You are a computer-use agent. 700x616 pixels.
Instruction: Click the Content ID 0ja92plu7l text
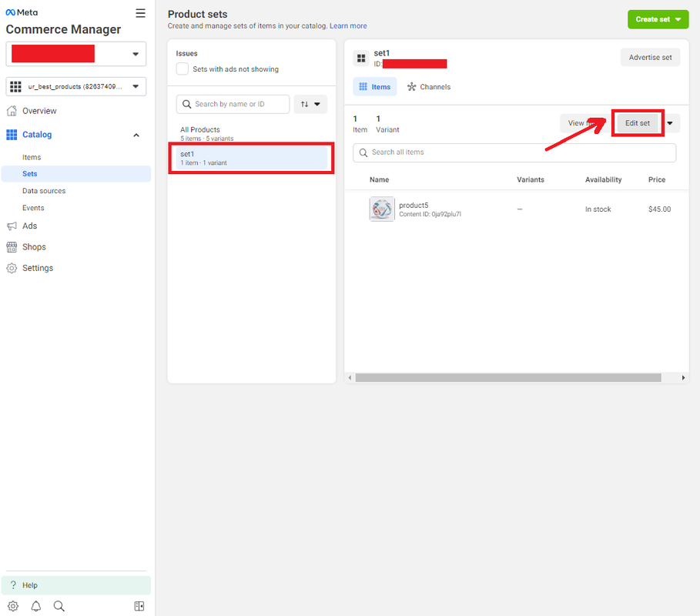pos(430,214)
